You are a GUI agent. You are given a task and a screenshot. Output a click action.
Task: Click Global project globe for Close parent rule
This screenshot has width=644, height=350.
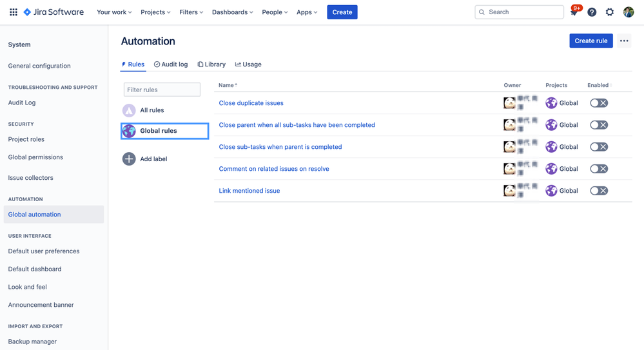pyautogui.click(x=551, y=125)
